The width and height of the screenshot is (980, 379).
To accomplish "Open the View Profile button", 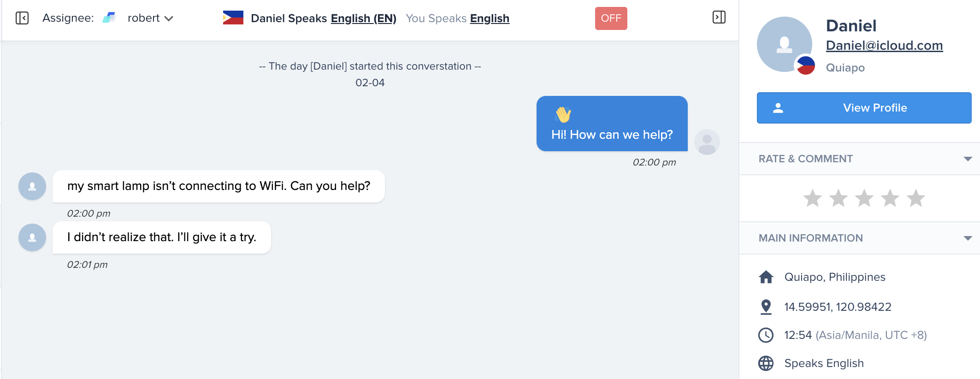I will click(x=864, y=108).
